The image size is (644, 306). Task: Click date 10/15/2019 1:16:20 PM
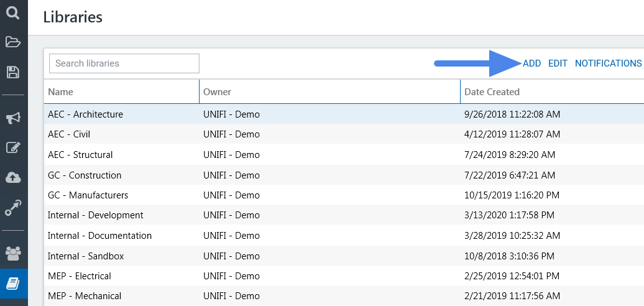coord(512,195)
